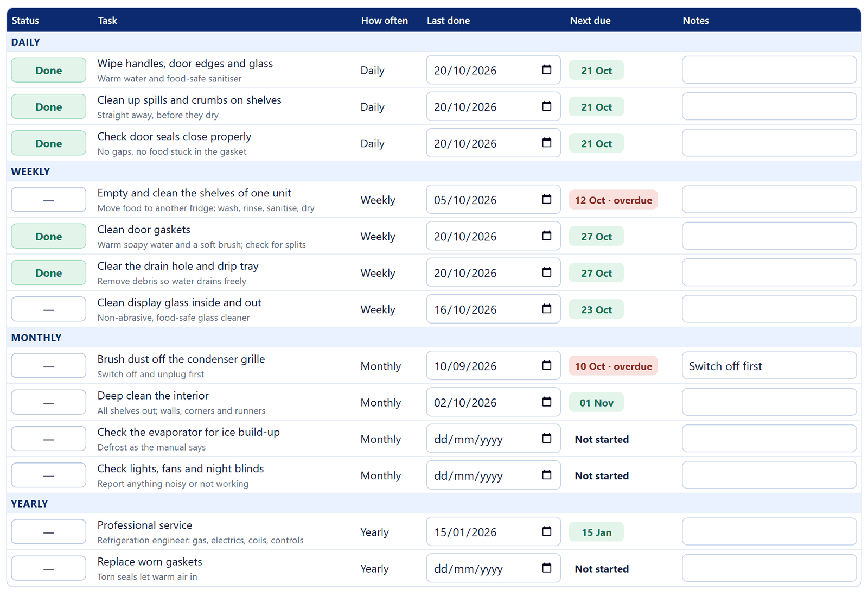Click the Next due column header

pyautogui.click(x=590, y=21)
